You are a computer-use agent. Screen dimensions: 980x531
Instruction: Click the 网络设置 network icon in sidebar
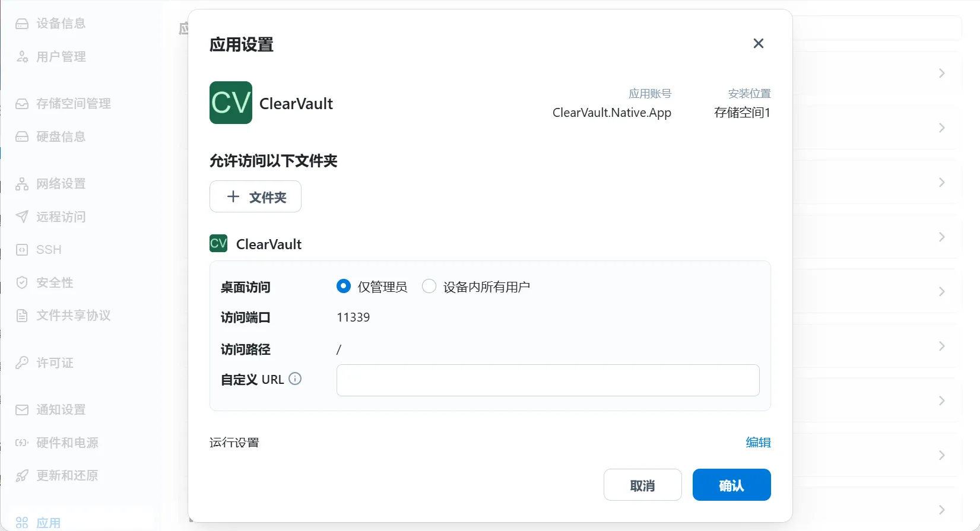click(22, 184)
